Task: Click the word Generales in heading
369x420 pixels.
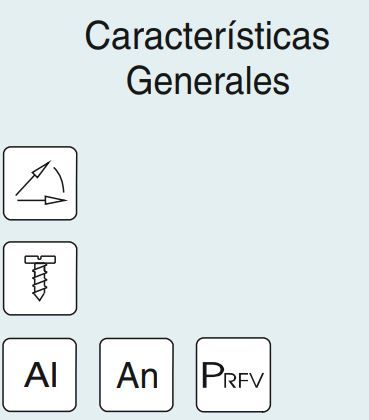Action: coord(208,80)
